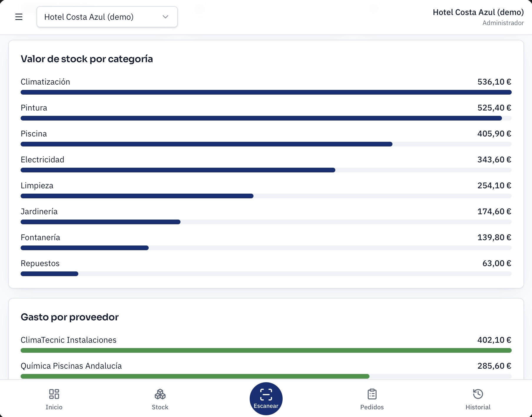Viewport: 532px width, 417px height.
Task: Click the Gasto por proveedor heading
Action: click(x=70, y=317)
